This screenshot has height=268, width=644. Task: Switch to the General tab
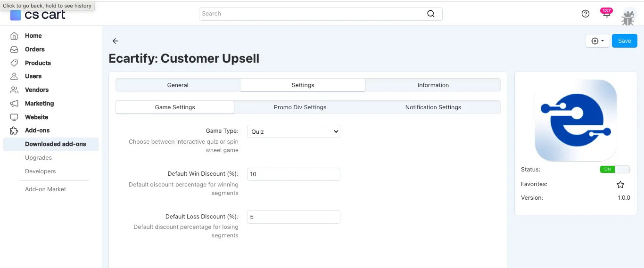pyautogui.click(x=178, y=85)
